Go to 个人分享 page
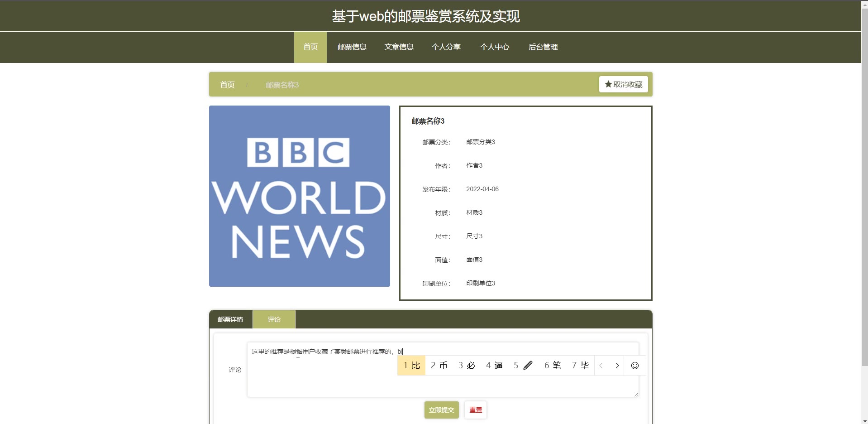 click(446, 47)
